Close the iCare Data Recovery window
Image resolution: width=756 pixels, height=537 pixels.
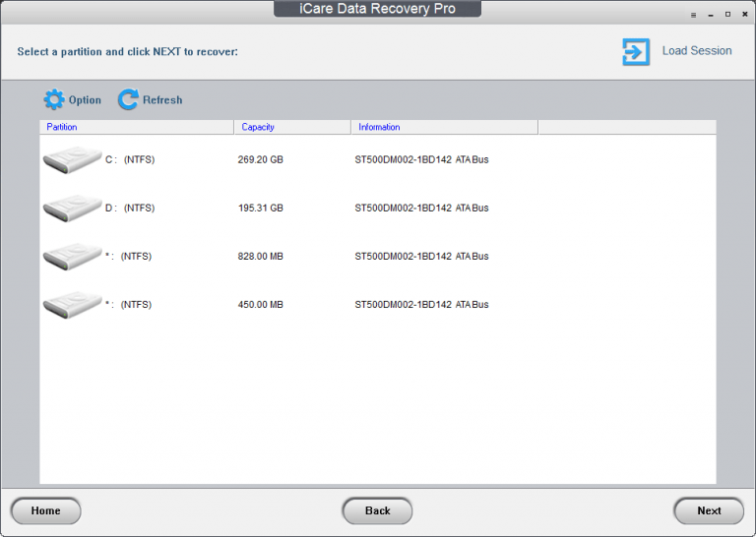(745, 15)
